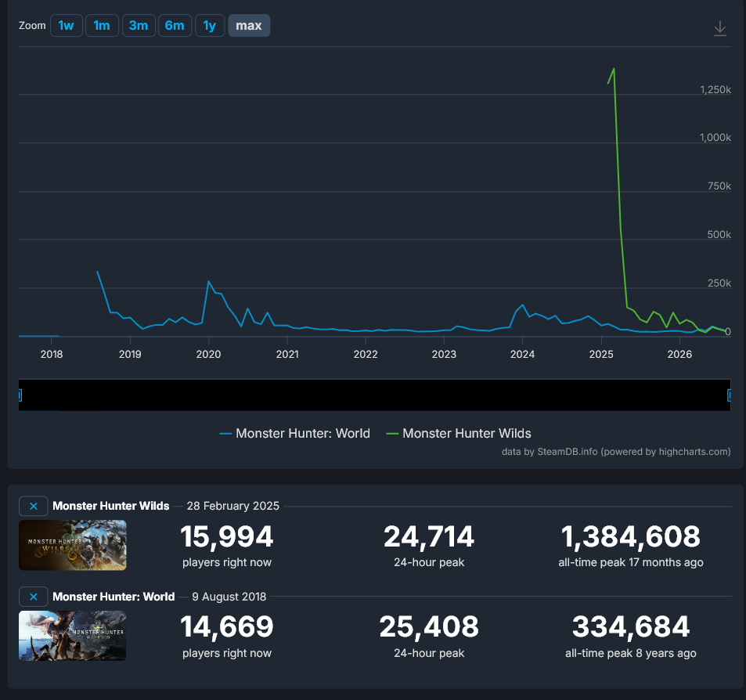The width and height of the screenshot is (746, 700).
Task: Open the Monster Hunter Wilds title link
Action: click(111, 506)
